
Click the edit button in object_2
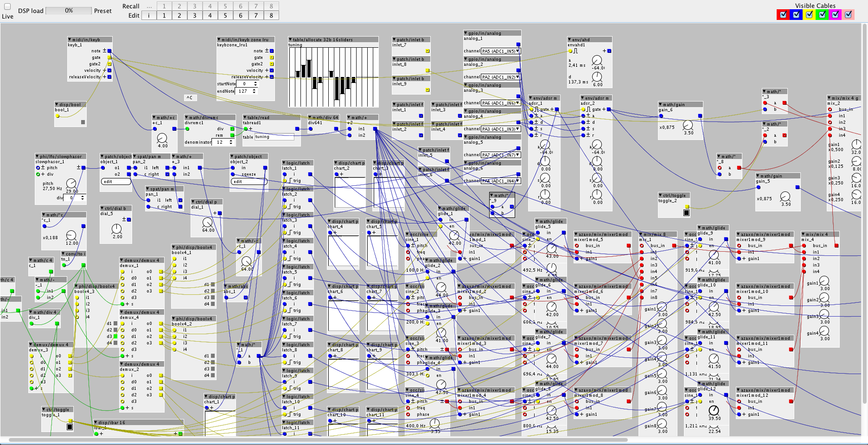[249, 182]
